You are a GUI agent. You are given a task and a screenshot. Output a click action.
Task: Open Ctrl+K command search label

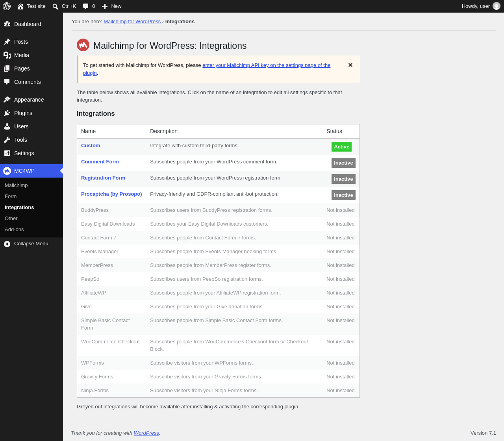click(x=69, y=6)
